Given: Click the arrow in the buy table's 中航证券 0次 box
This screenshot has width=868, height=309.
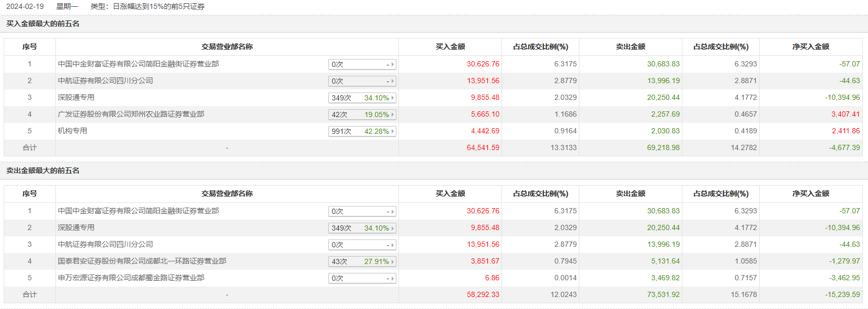Looking at the screenshot, I should pyautogui.click(x=393, y=81).
